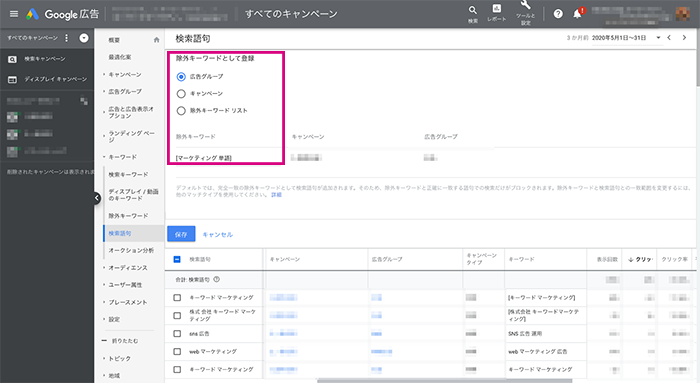700x384 pixels.
Task: Open the date range dropdown arrow
Action: click(658, 38)
